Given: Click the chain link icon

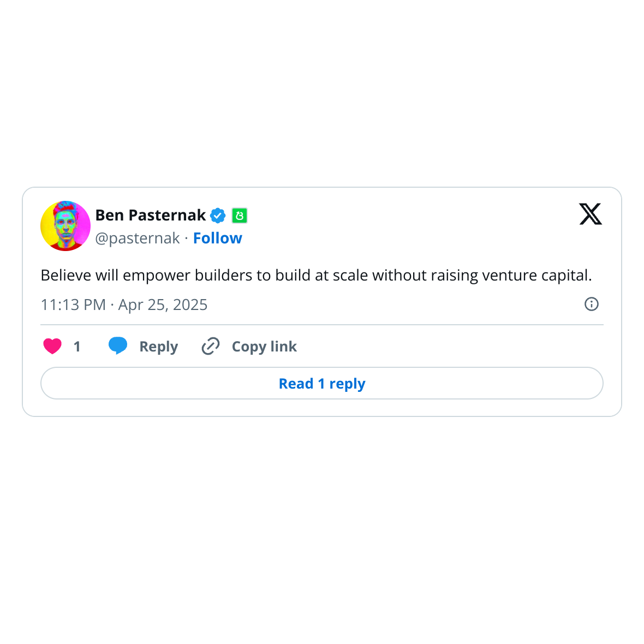Looking at the screenshot, I should [211, 346].
